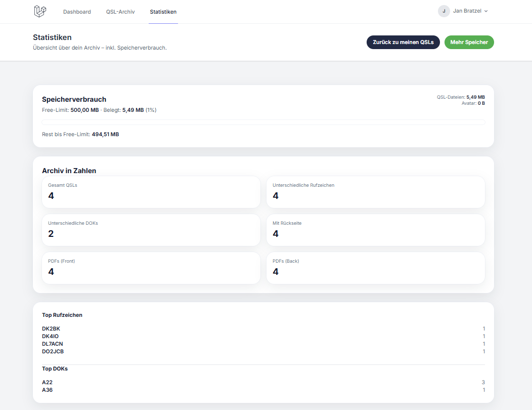Click the storage usage progress bar
Image resolution: width=532 pixels, height=410 pixels.
coord(263,122)
